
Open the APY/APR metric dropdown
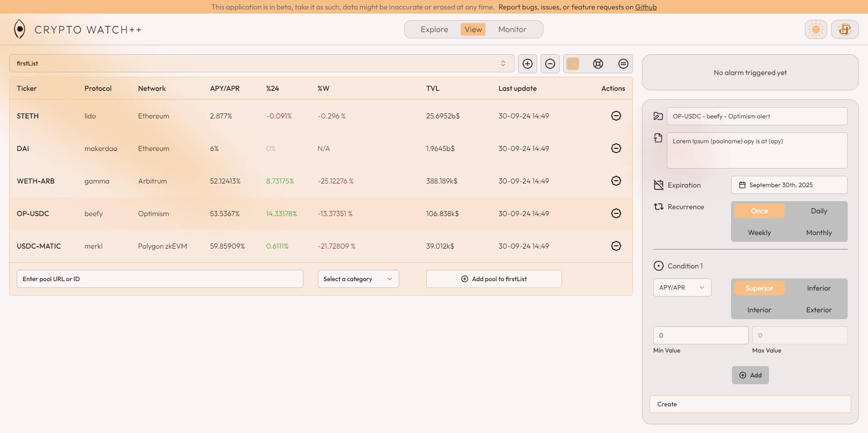click(x=682, y=287)
